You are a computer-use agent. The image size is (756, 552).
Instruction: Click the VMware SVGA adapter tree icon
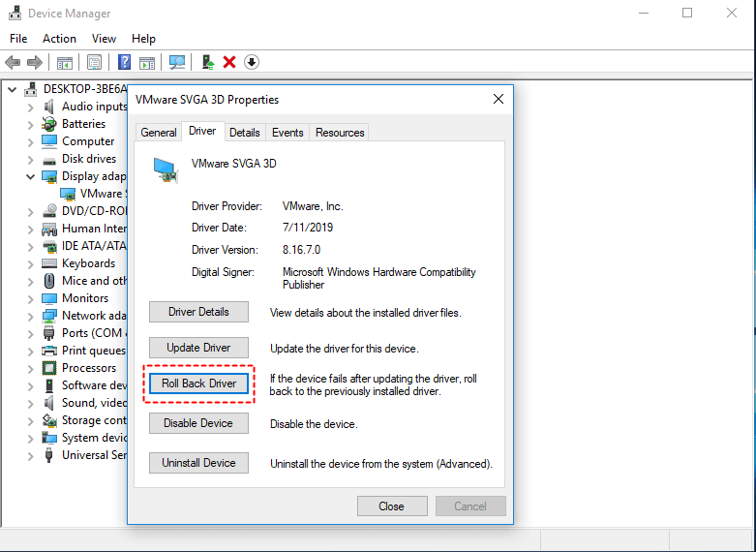68,194
